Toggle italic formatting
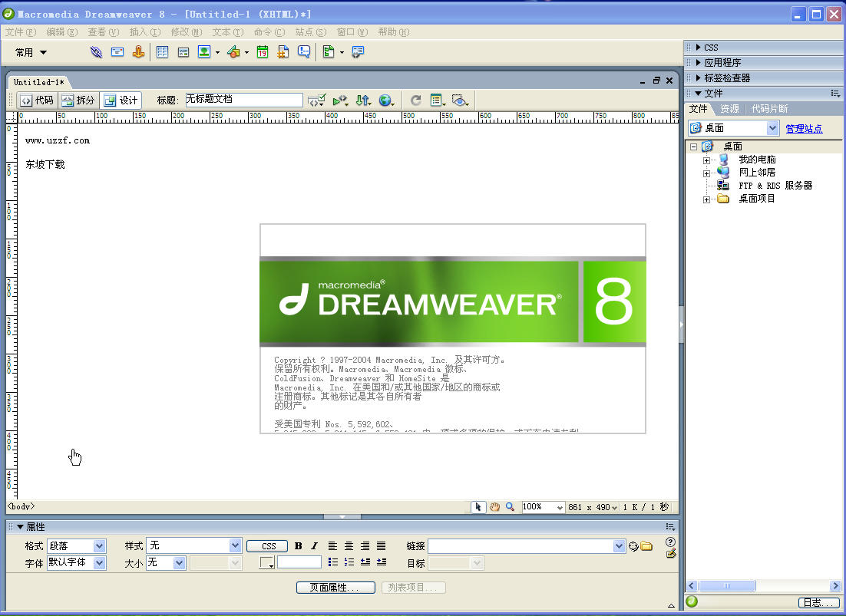 (315, 546)
